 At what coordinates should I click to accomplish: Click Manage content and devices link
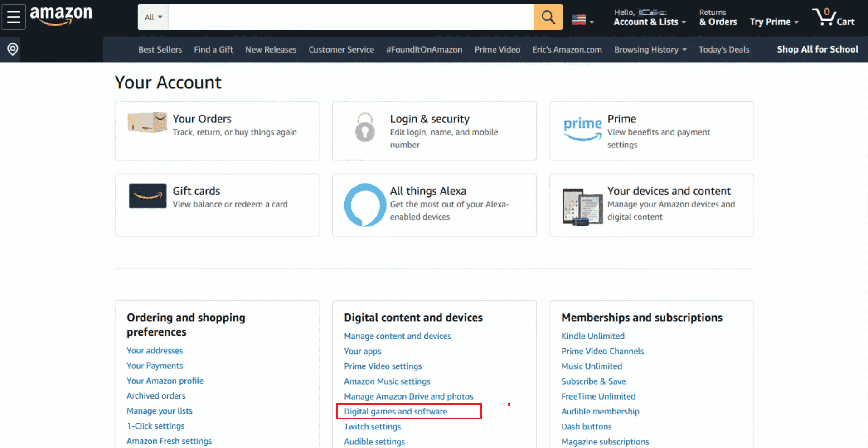[398, 336]
